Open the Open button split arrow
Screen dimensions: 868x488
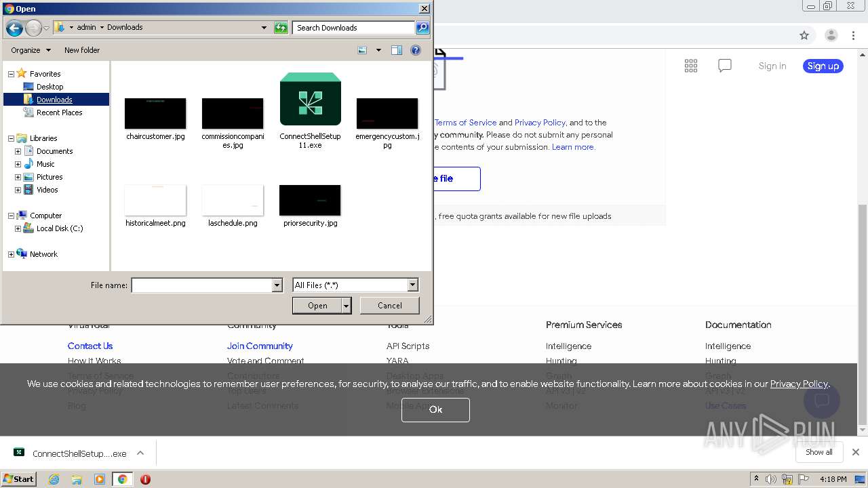click(346, 306)
